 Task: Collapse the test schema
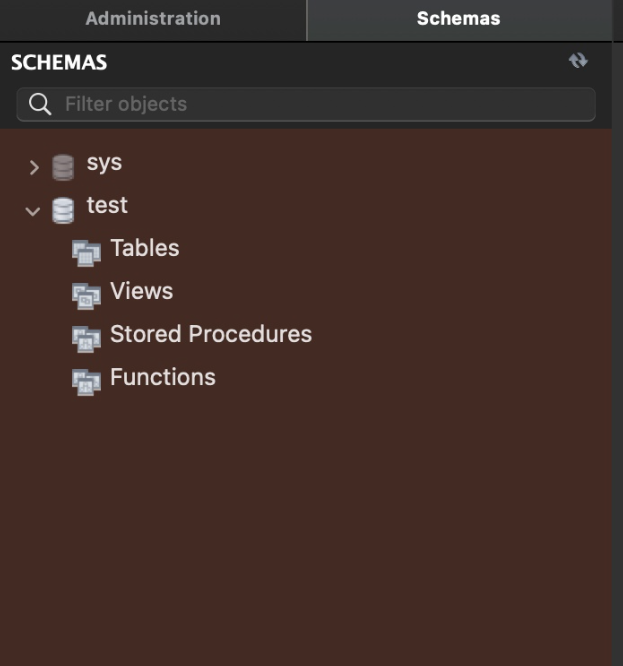coord(33,211)
